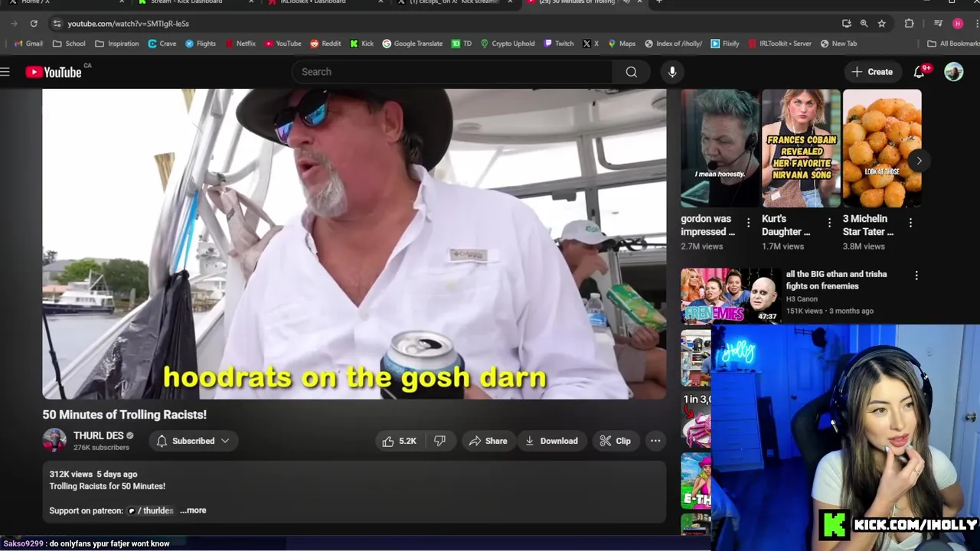This screenshot has height=551, width=980.
Task: Click the search magnifier button
Action: [631, 72]
